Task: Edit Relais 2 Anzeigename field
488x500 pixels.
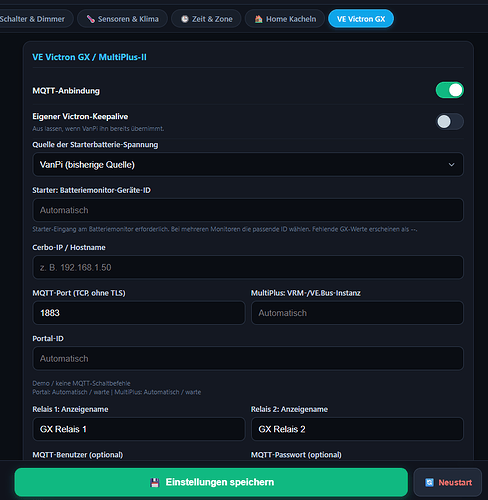Action: pyautogui.click(x=357, y=429)
